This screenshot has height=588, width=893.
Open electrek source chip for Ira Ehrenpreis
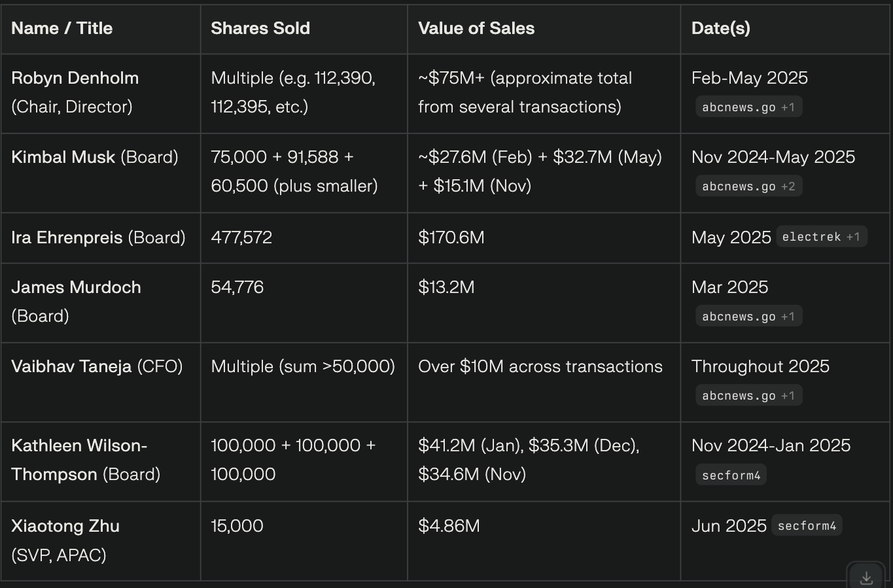(821, 237)
